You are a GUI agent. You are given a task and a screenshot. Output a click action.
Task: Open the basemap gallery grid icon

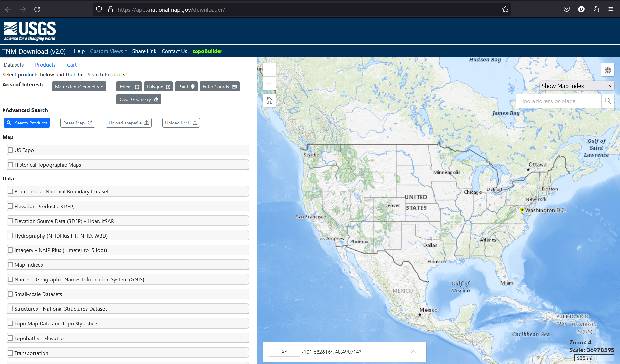pyautogui.click(x=608, y=70)
